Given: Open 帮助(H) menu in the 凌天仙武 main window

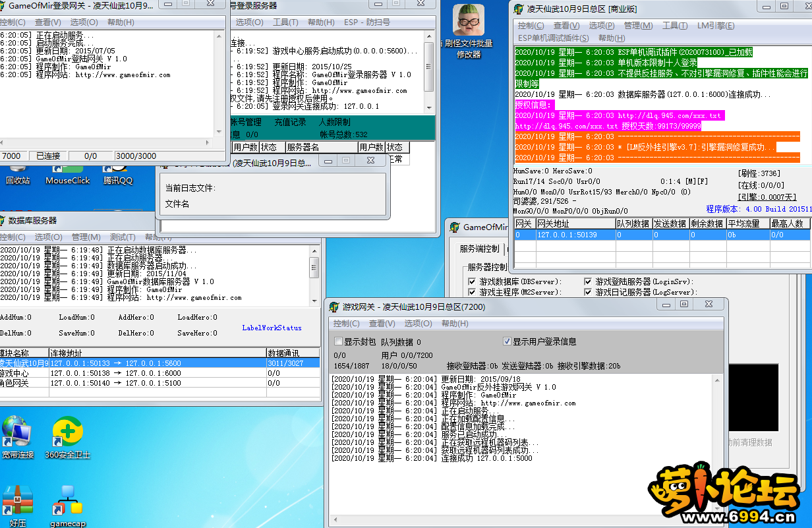Looking at the screenshot, I should (x=612, y=38).
